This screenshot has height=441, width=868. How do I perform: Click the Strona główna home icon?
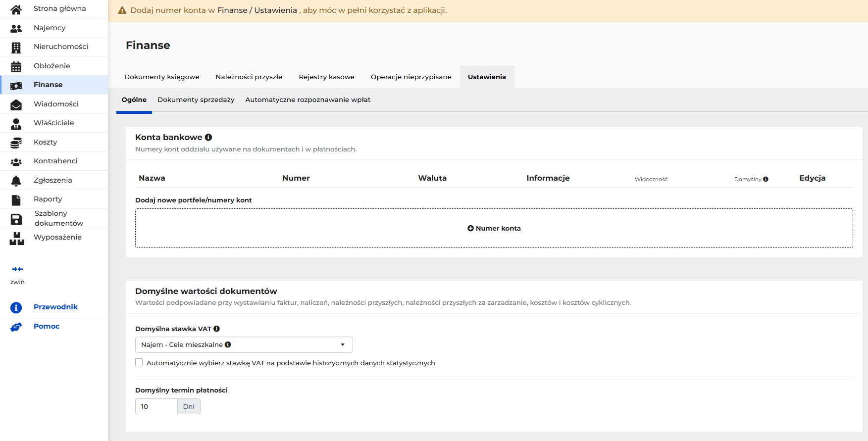[x=16, y=9]
